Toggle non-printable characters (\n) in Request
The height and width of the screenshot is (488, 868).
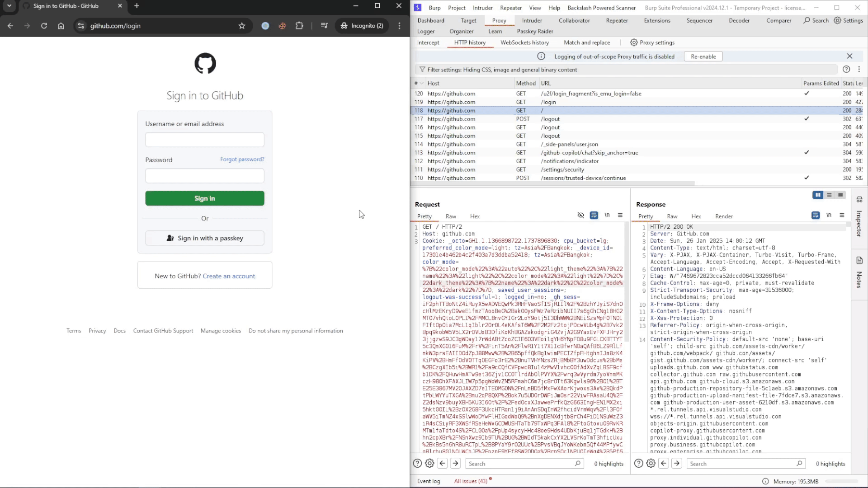click(x=607, y=215)
